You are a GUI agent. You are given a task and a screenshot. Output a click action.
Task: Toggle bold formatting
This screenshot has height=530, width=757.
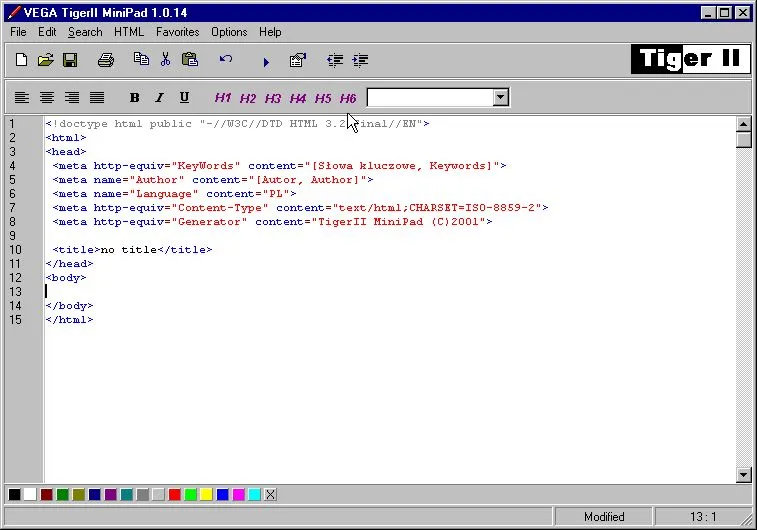(x=135, y=98)
